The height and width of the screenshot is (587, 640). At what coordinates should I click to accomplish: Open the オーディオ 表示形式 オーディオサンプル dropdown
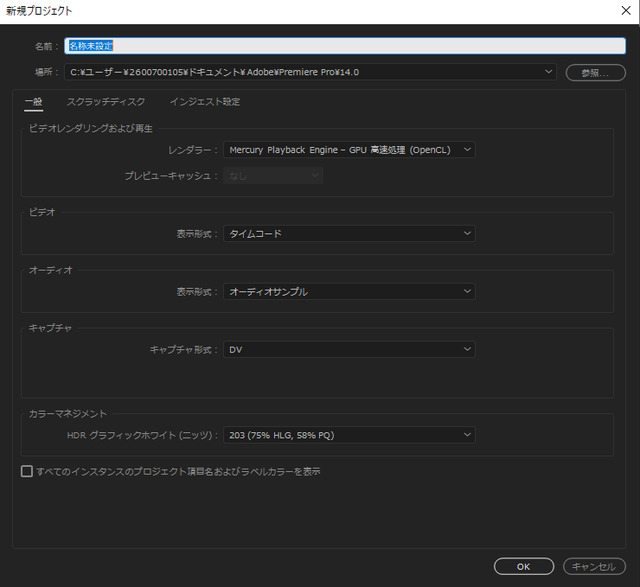coord(349,291)
